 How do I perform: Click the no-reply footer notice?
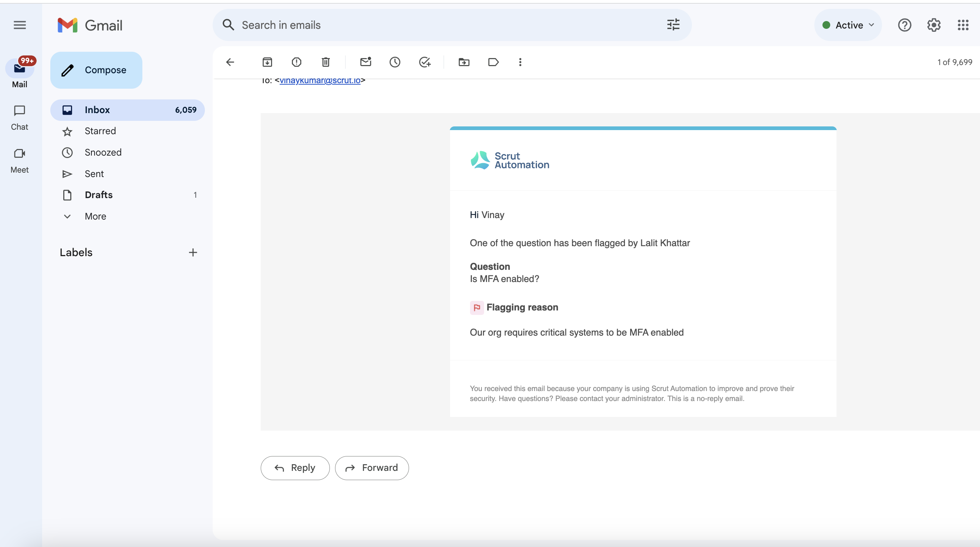pos(632,393)
